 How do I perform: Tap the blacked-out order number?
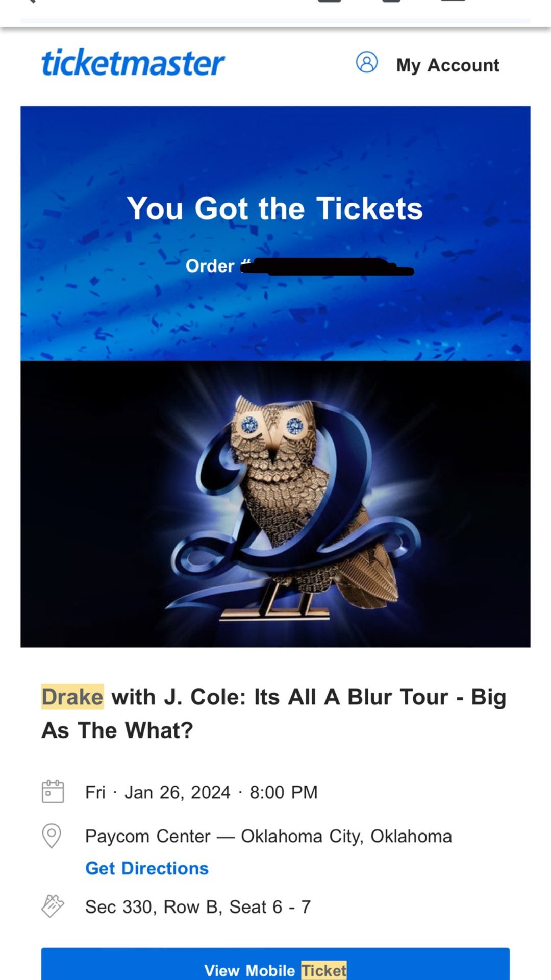[x=327, y=266]
